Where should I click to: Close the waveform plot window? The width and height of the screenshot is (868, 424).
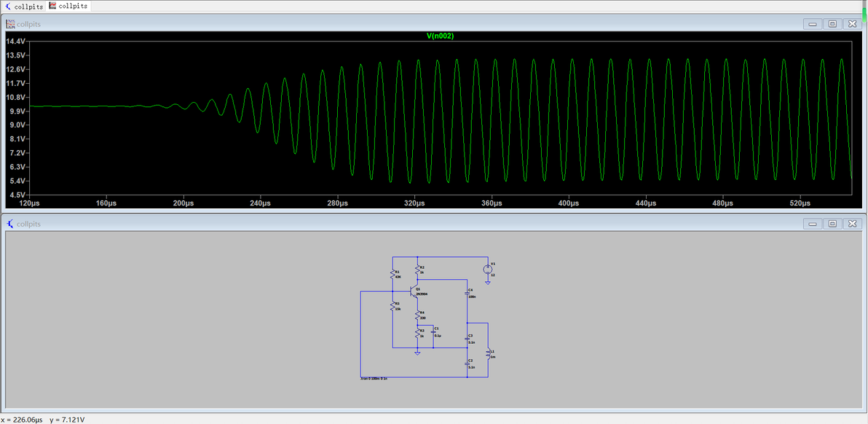pyautogui.click(x=852, y=24)
